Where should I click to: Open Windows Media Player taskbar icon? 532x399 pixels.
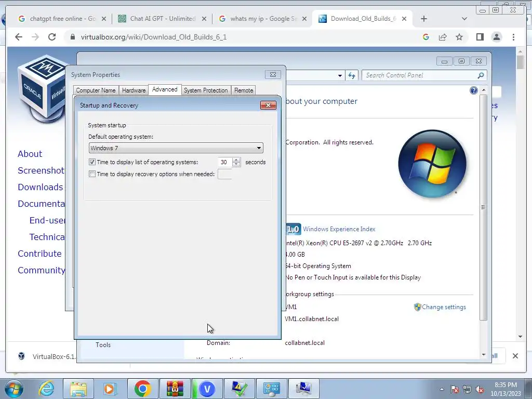[x=109, y=389]
